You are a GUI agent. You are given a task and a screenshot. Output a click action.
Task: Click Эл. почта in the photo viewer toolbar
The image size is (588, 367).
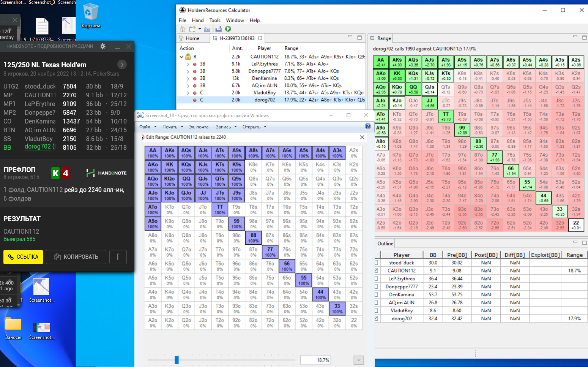[x=199, y=127]
